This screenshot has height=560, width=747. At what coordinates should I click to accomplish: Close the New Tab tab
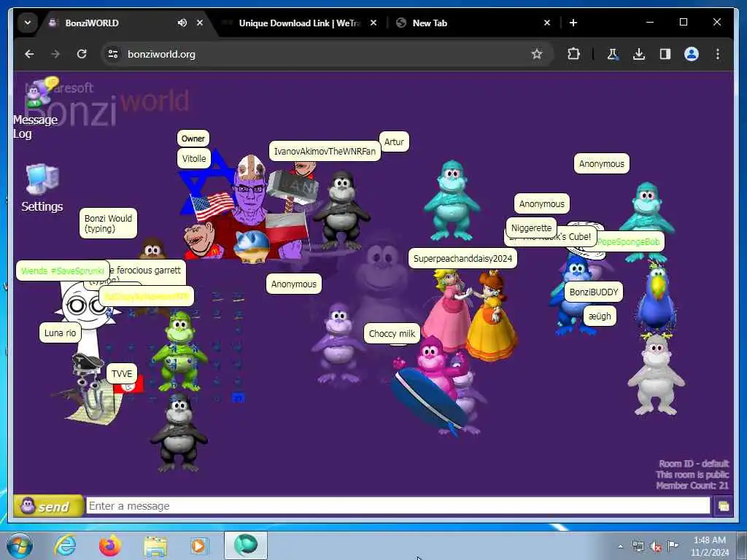tap(547, 23)
